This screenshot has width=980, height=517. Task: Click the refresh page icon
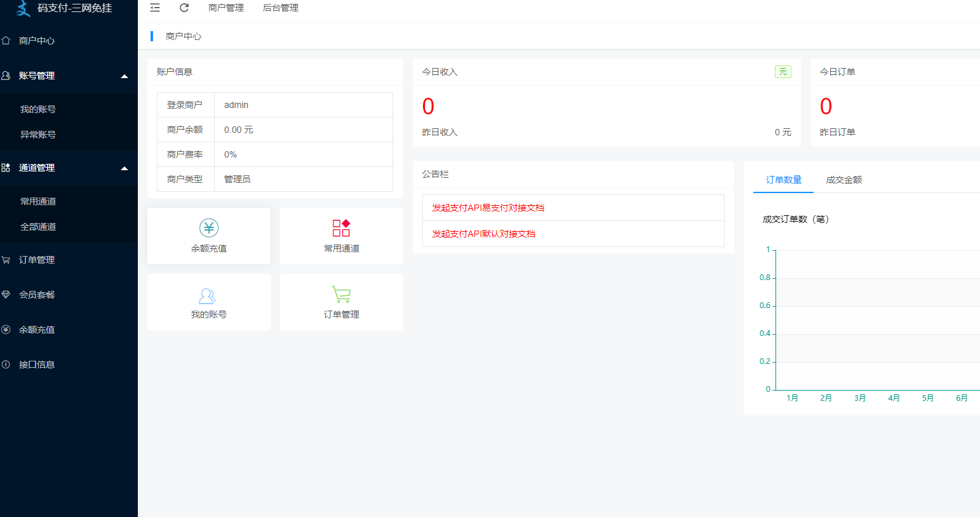coord(184,8)
